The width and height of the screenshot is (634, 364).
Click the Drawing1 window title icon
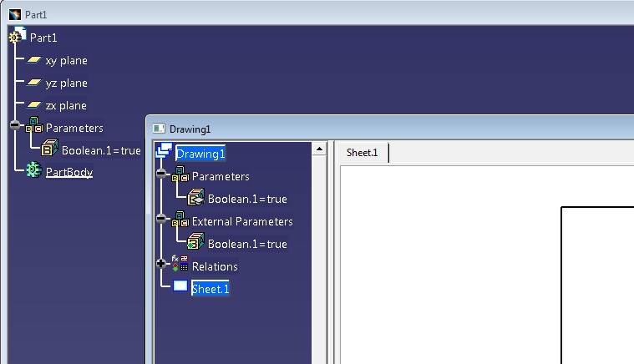(159, 129)
